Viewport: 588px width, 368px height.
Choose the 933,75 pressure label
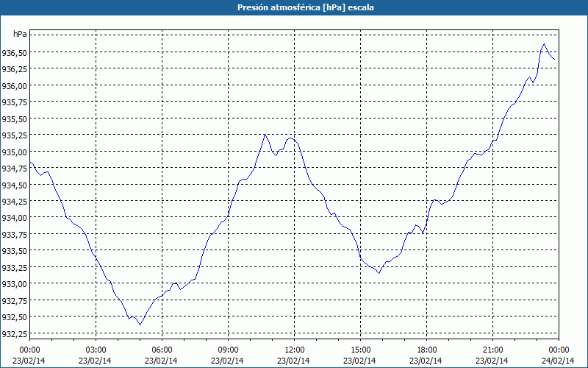coord(14,235)
